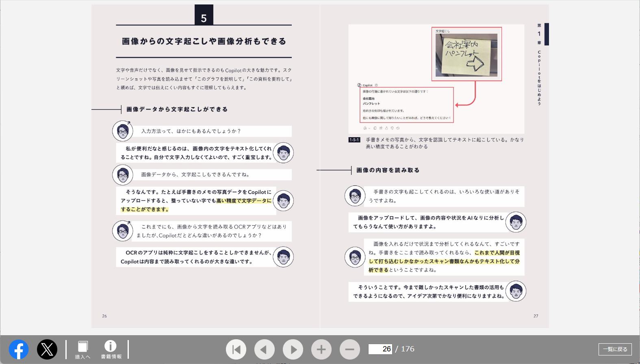Click the section heading 画像データから文字起こしができる

click(x=177, y=109)
